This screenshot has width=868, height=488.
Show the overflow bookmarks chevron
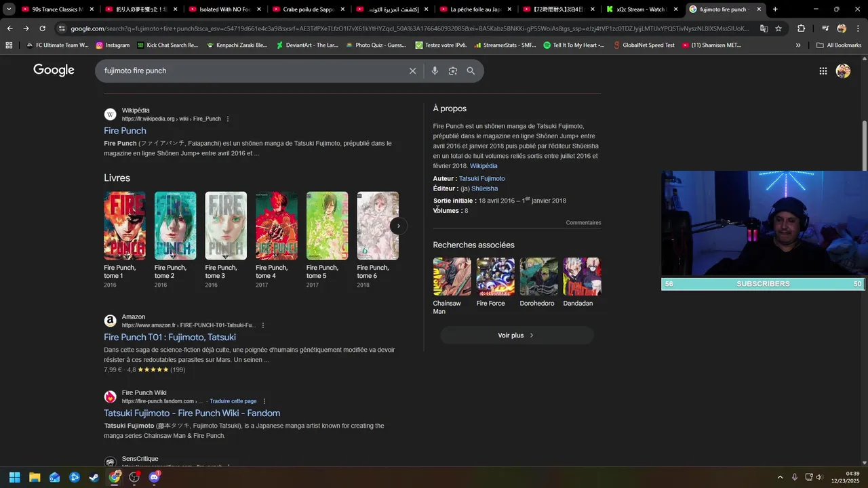coord(798,45)
